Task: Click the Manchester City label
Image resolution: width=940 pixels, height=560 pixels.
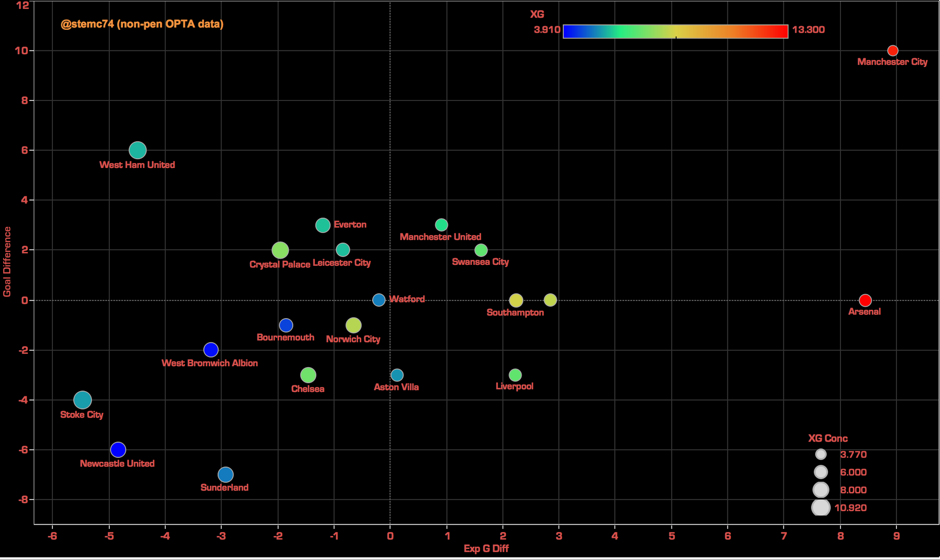Action: (892, 62)
